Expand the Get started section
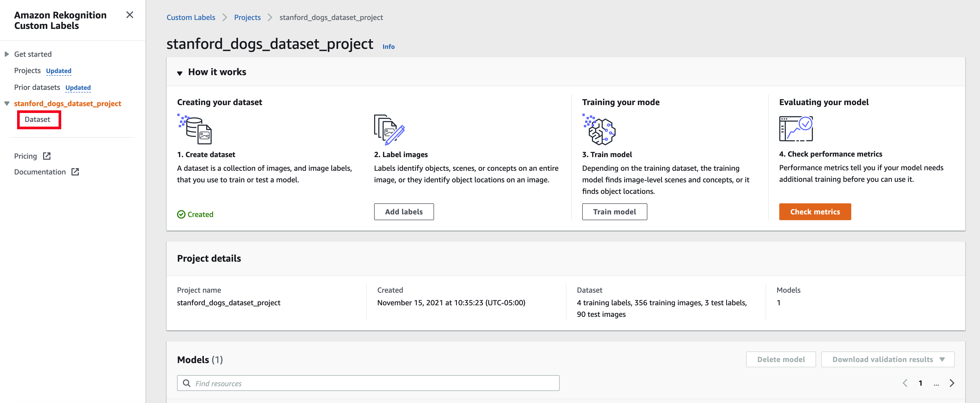980x403 pixels. click(7, 54)
